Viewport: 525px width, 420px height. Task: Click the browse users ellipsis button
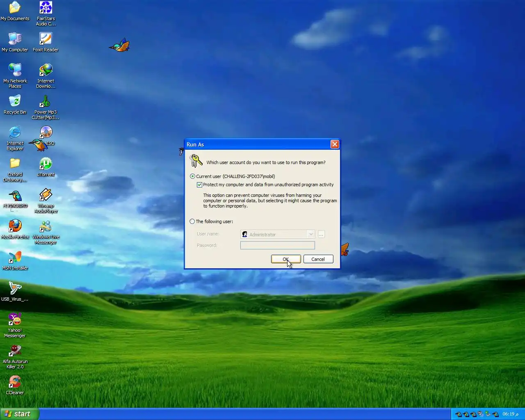tap(321, 234)
